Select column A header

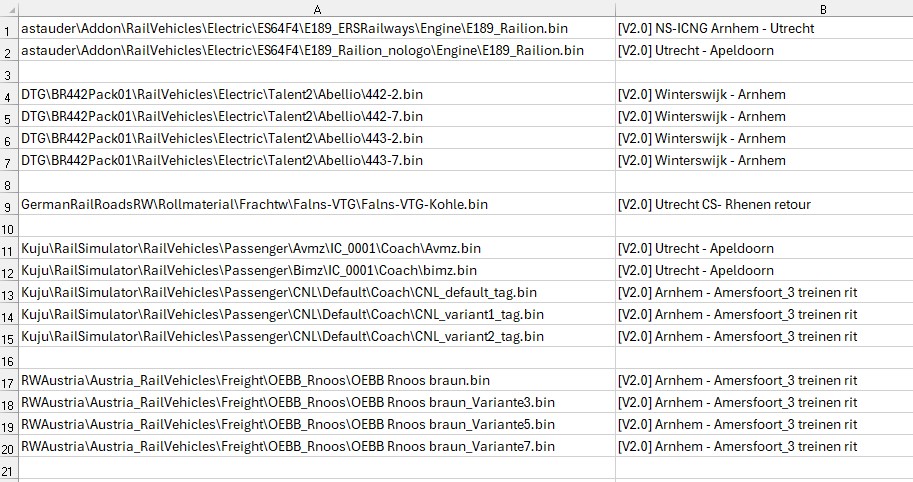317,9
